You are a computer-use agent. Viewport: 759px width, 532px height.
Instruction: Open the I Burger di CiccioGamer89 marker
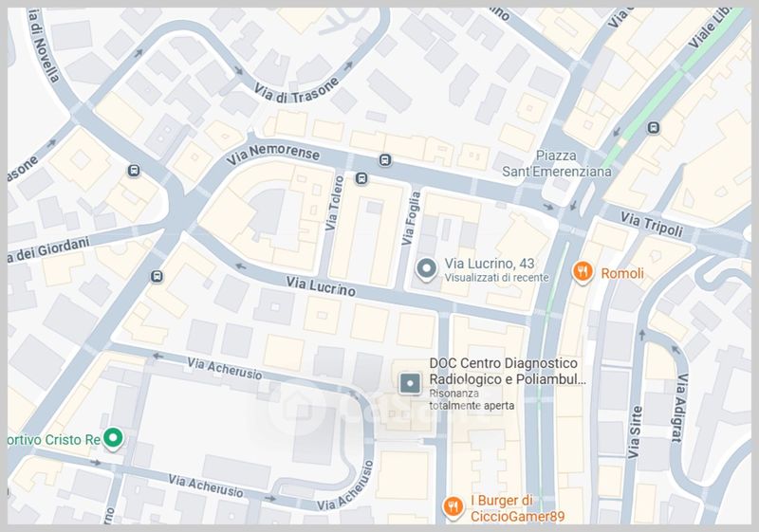tap(454, 507)
